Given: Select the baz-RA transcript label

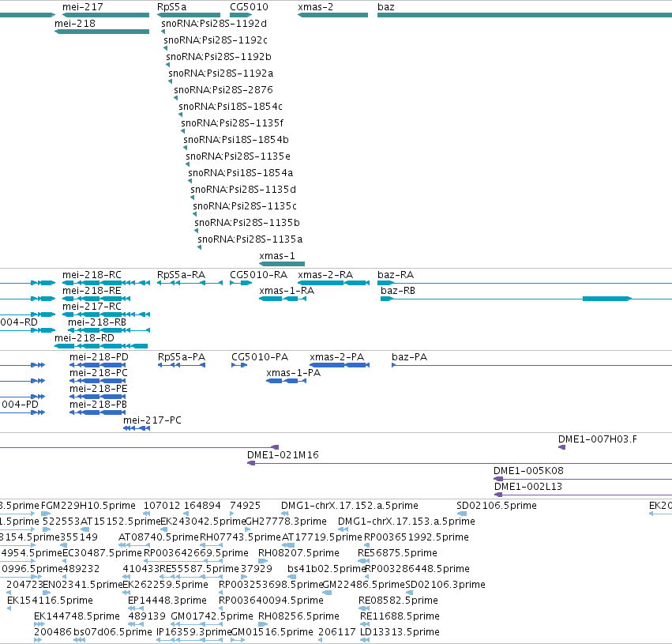Looking at the screenshot, I should click(x=396, y=275).
